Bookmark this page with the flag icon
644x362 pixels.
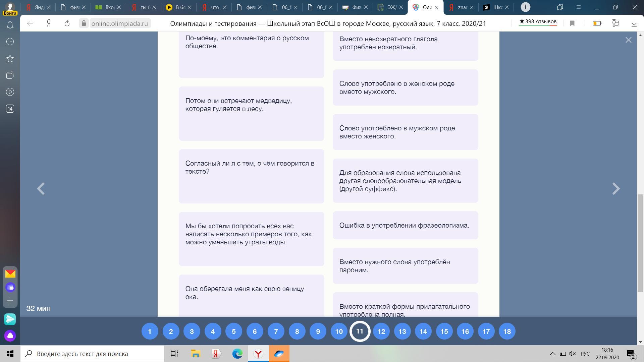572,23
